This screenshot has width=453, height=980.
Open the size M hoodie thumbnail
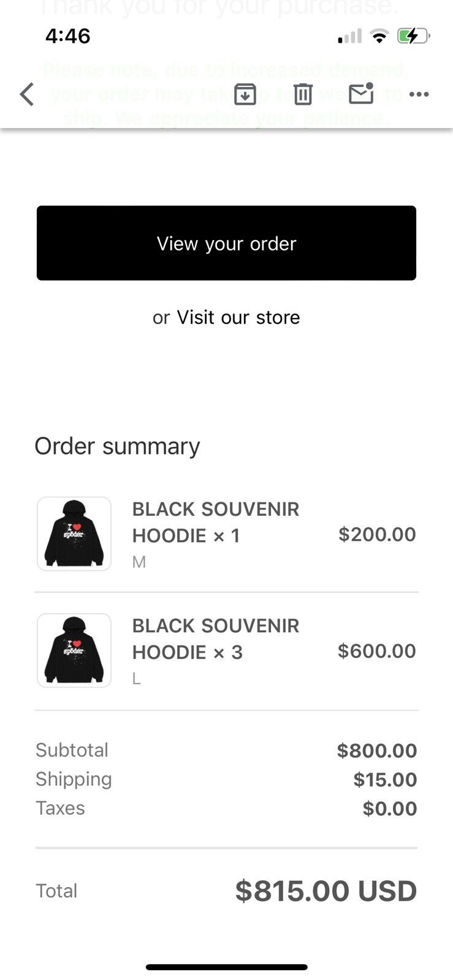[x=74, y=533]
